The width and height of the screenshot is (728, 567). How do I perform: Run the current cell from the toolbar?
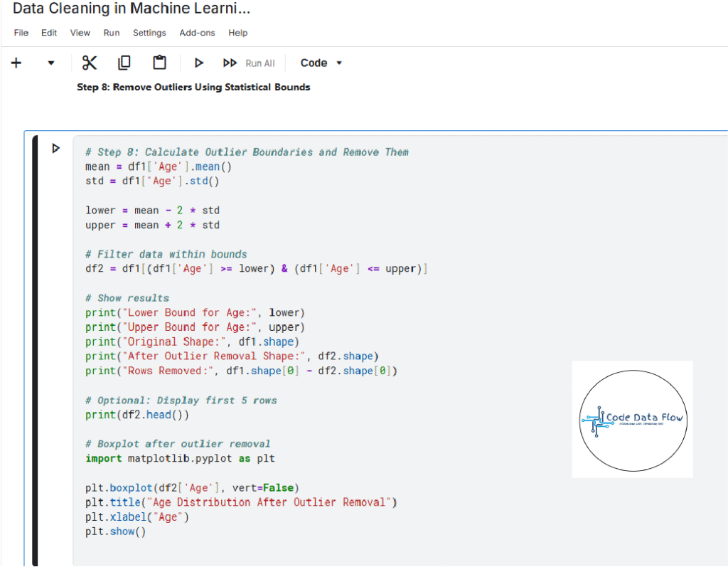tap(198, 63)
